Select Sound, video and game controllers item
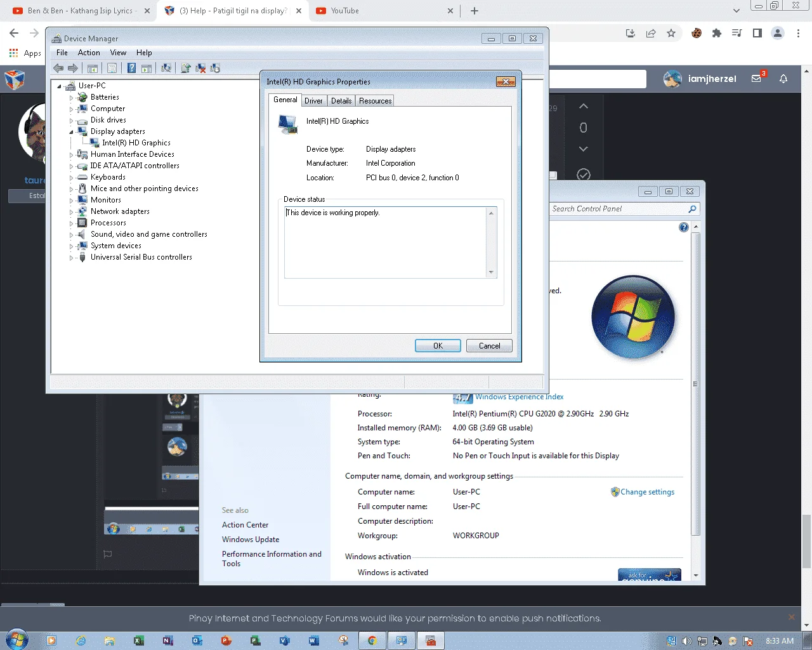812x650 pixels. click(x=148, y=234)
